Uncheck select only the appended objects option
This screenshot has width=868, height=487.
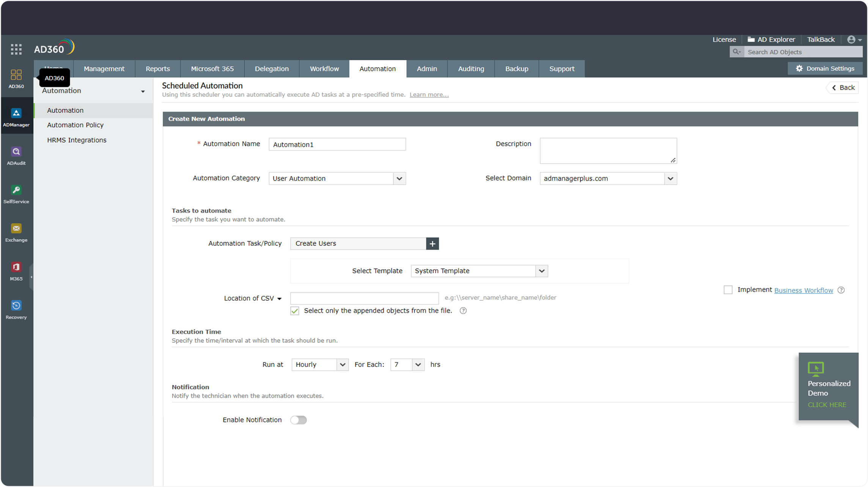click(x=294, y=311)
